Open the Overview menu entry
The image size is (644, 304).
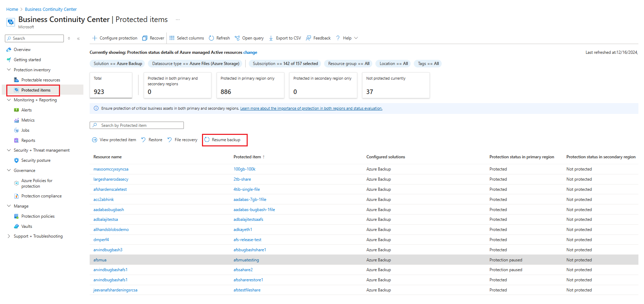(x=22, y=50)
